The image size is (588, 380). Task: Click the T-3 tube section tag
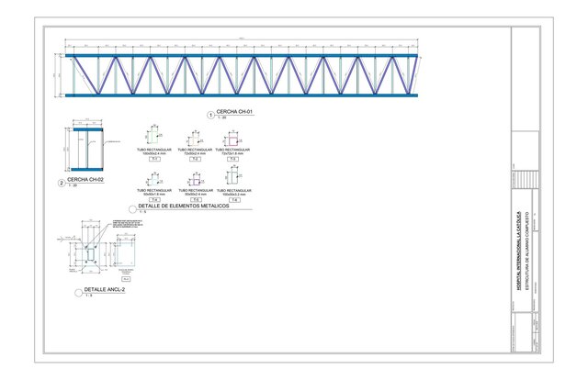[232, 160]
